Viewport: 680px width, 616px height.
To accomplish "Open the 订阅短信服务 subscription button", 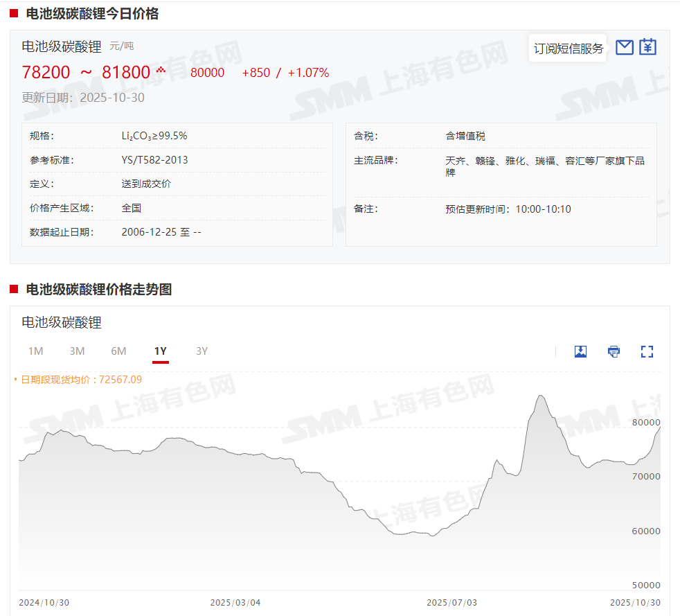I will (x=568, y=49).
